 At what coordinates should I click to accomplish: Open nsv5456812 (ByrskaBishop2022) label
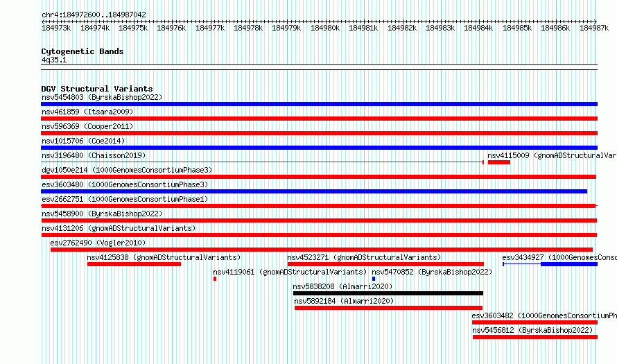532,330
